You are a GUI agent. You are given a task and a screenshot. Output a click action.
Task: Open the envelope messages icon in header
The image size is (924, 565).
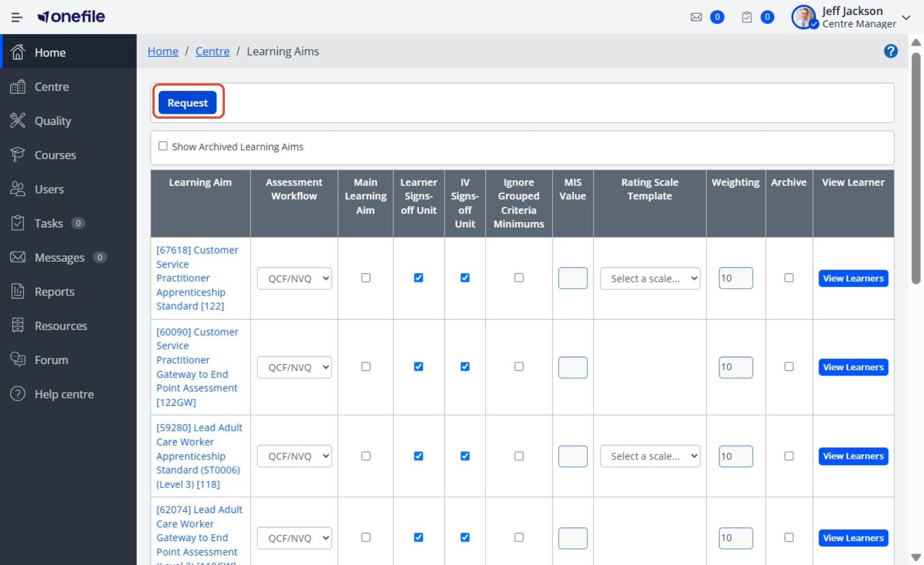(x=696, y=17)
